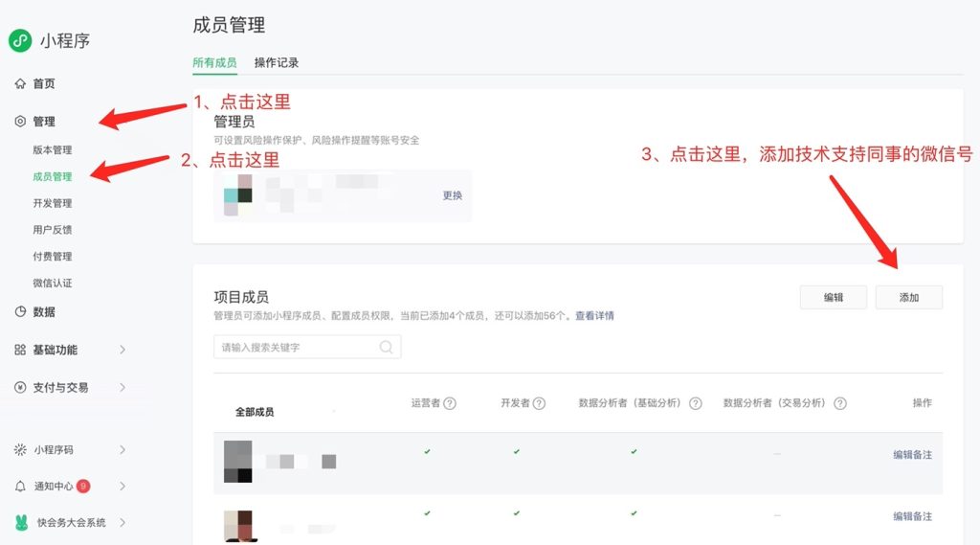Expand the 基础功能 section chevron
The image size is (980, 545).
[x=122, y=350]
